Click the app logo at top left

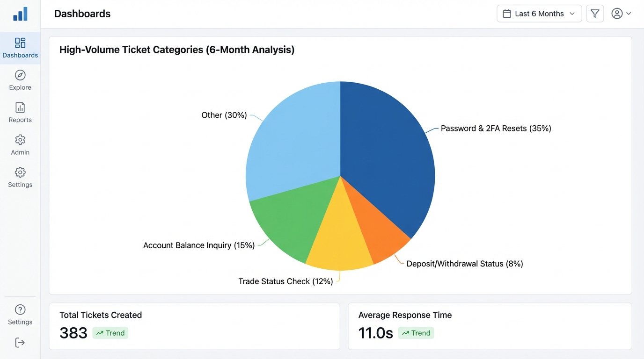coord(20,14)
